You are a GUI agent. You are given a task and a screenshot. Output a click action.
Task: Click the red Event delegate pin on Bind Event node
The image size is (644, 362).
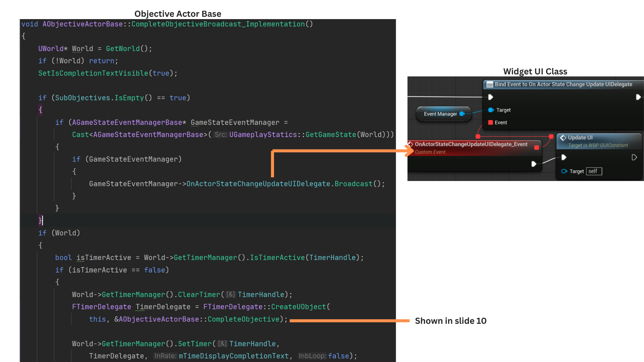490,123
